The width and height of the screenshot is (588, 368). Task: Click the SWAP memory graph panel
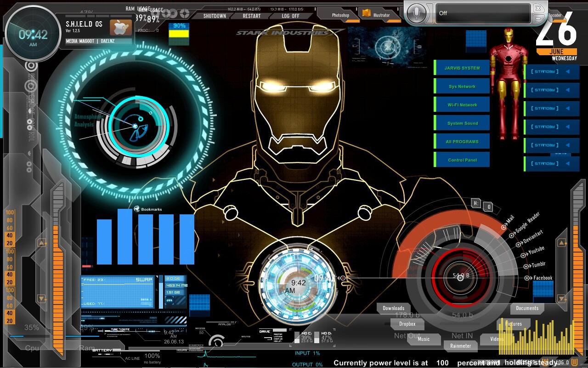click(x=118, y=292)
